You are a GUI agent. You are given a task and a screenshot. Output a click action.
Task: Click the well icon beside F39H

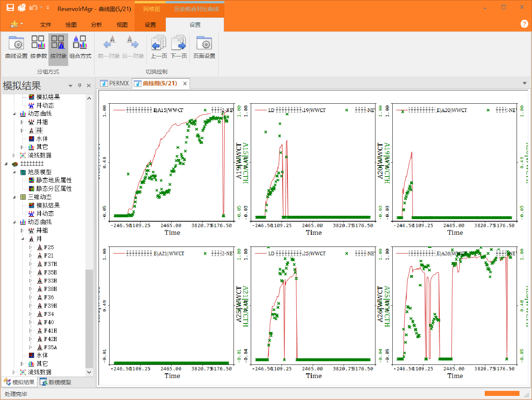pos(40,306)
